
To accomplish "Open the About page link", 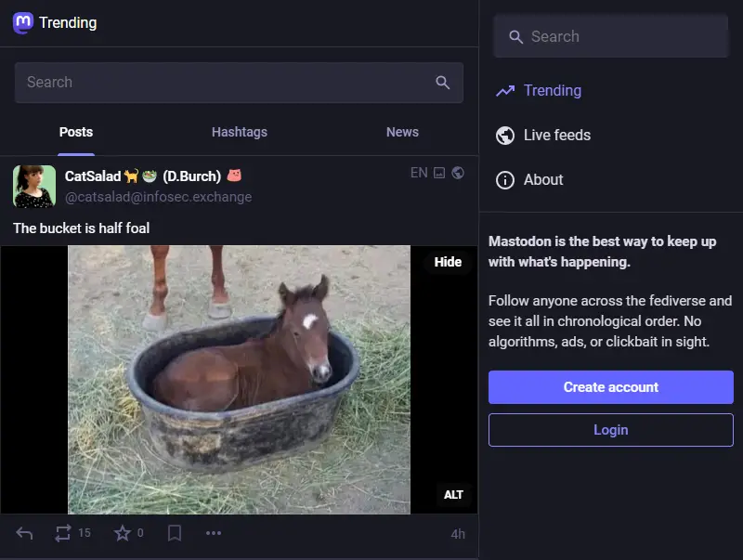I will click(543, 180).
